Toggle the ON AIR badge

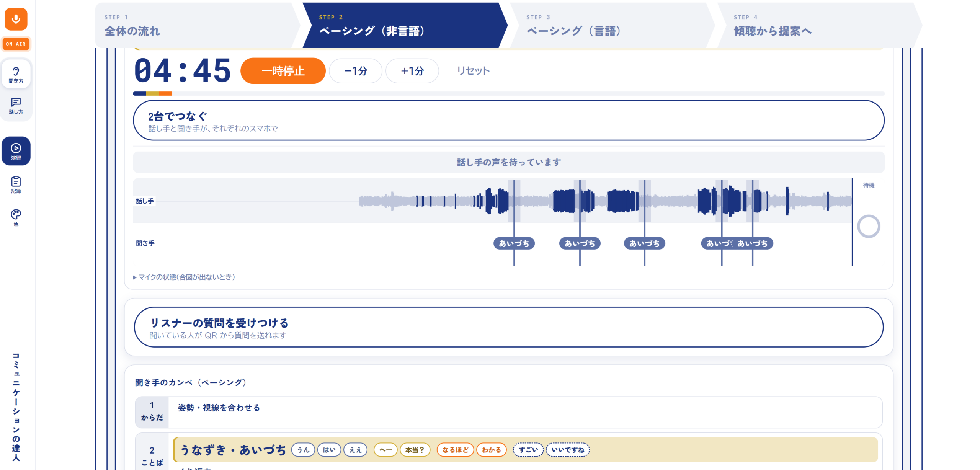16,44
